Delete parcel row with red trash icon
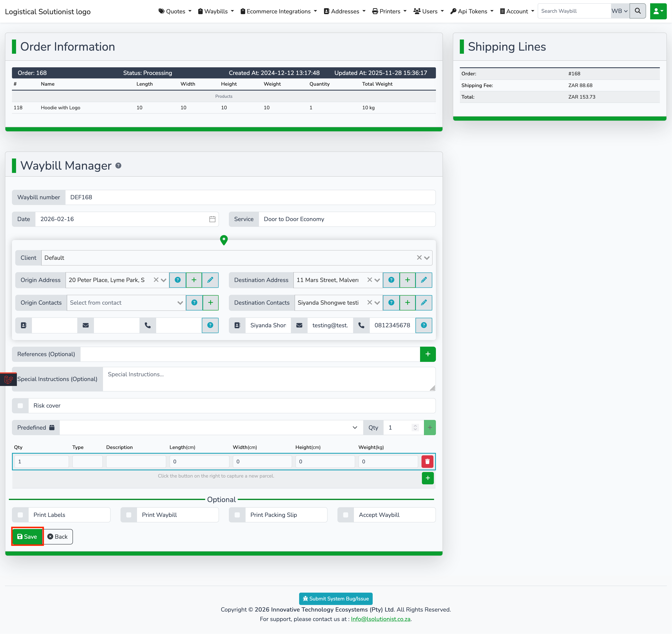The height and width of the screenshot is (634, 672). coord(427,461)
